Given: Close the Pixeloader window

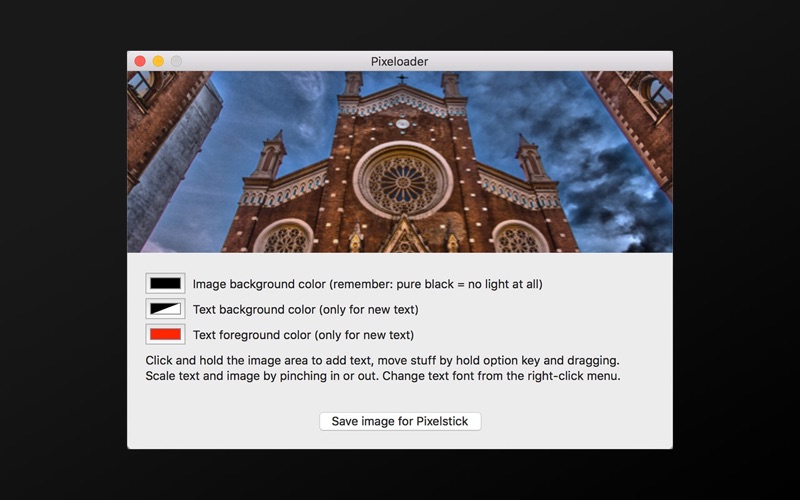Looking at the screenshot, I should [140, 61].
